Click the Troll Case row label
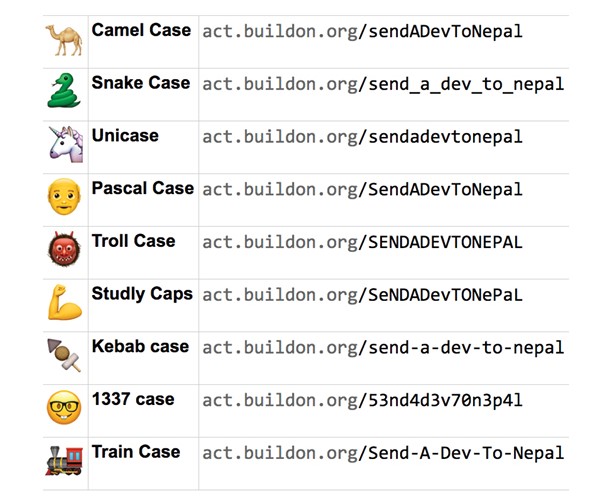This screenshot has width=608, height=498. [133, 241]
